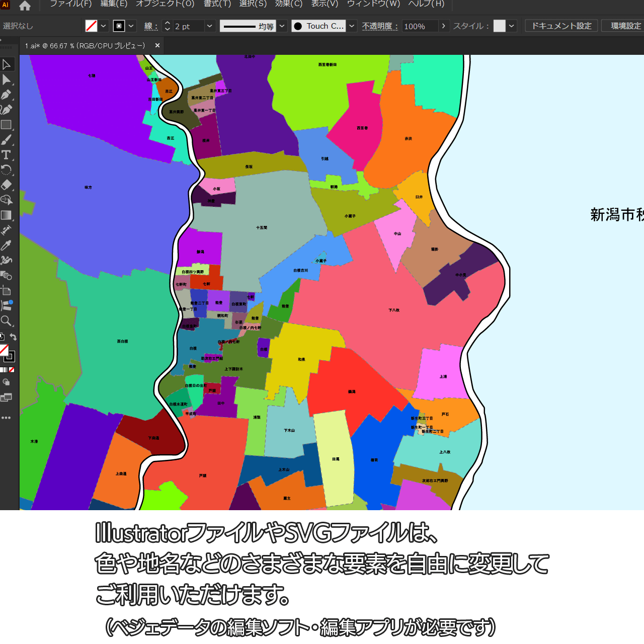The image size is (644, 644).
Task: Select the Eyedropper tool
Action: [x=7, y=246]
